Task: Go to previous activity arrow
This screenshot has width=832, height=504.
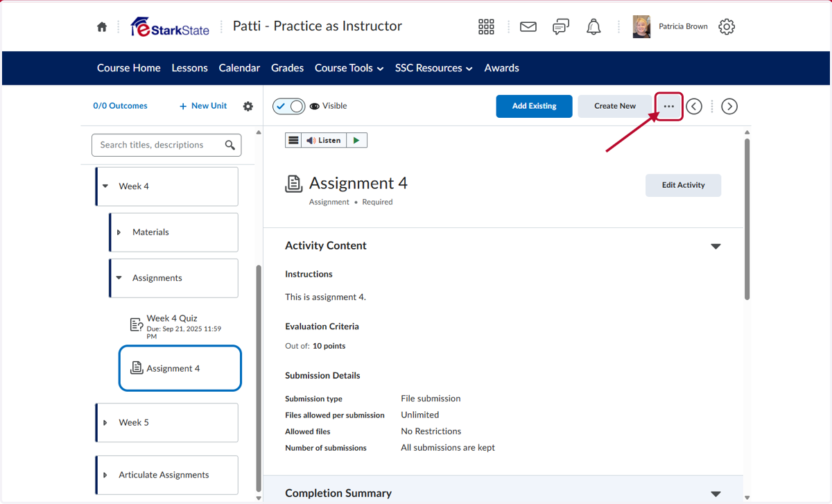Action: click(694, 106)
